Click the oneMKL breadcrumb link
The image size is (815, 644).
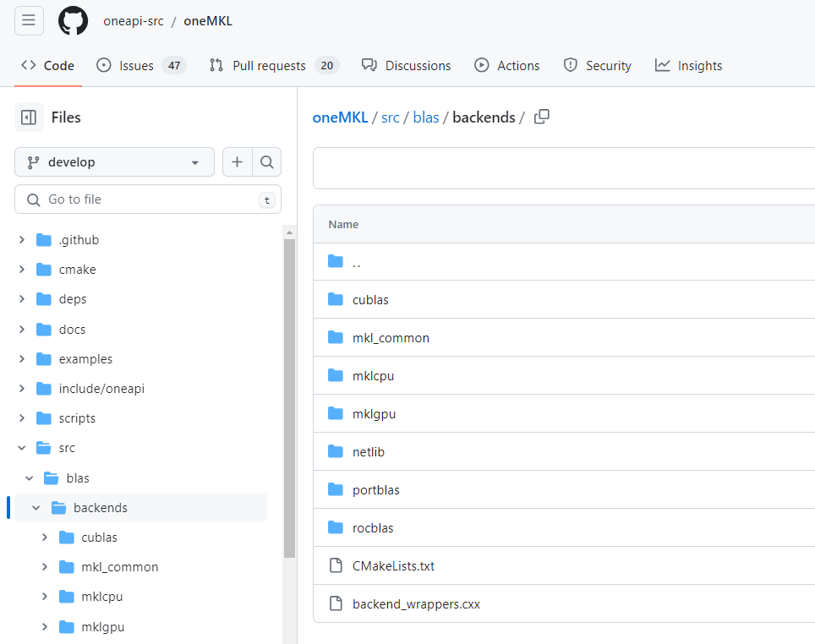pyautogui.click(x=340, y=117)
